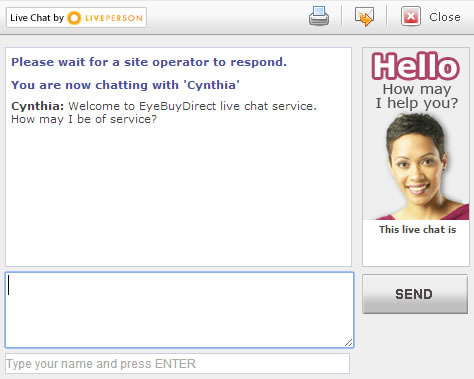Click the "You are now chatting with" line
The height and width of the screenshot is (379, 474).
[x=125, y=85]
